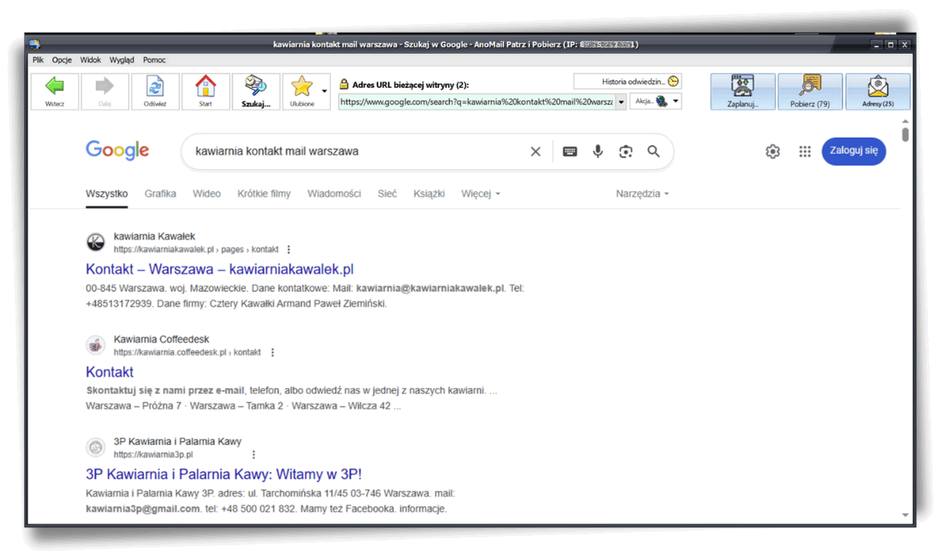This screenshot has height=560, width=935.
Task: Open the Coffeedesk Kontakt result link
Action: [110, 372]
